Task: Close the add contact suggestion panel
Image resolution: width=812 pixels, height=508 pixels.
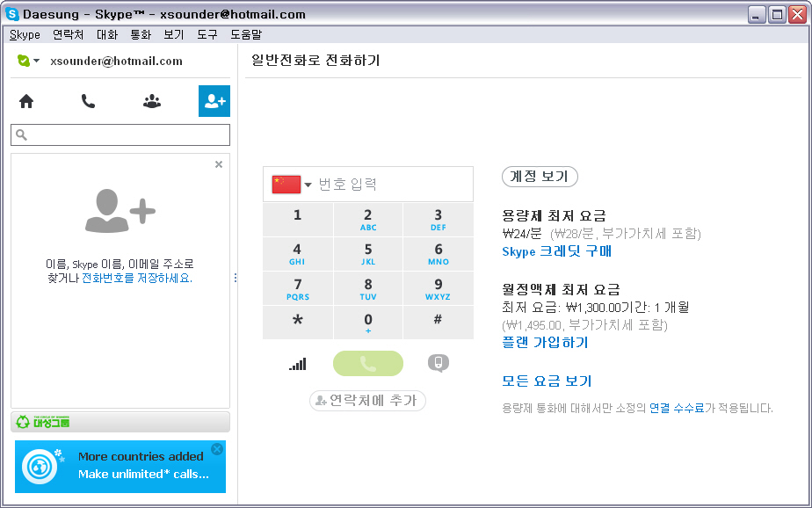Action: (219, 164)
